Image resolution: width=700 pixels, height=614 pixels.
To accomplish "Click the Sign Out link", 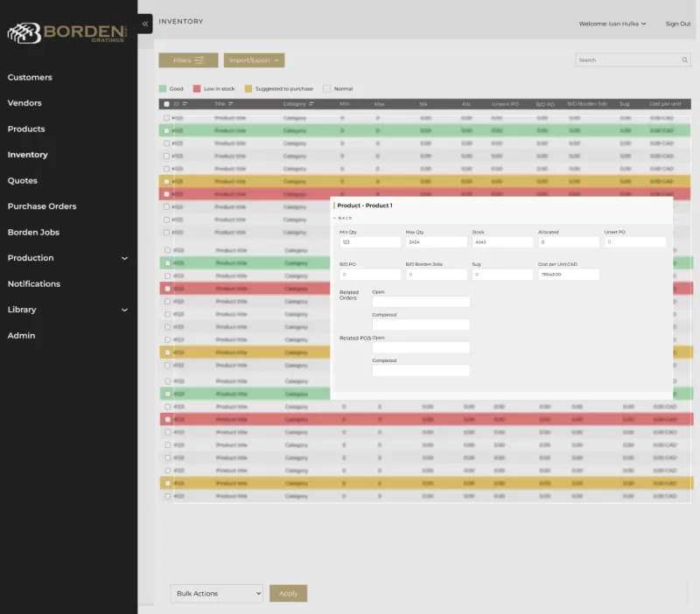I will [x=677, y=24].
